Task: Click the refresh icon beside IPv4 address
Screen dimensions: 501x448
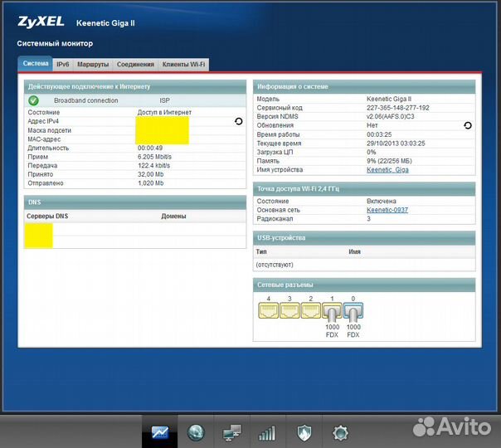Action: (x=239, y=121)
